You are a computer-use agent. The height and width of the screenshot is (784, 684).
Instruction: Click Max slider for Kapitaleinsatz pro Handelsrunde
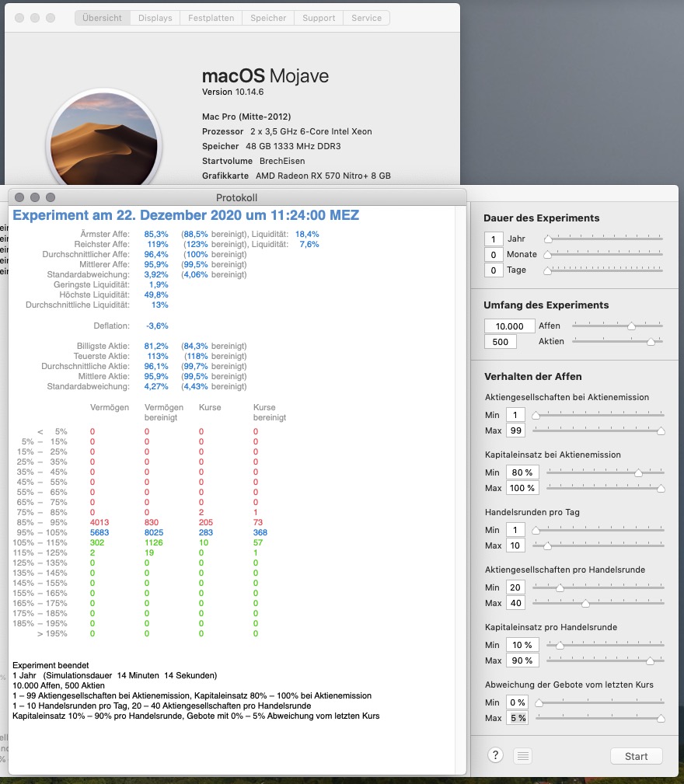[605, 660]
